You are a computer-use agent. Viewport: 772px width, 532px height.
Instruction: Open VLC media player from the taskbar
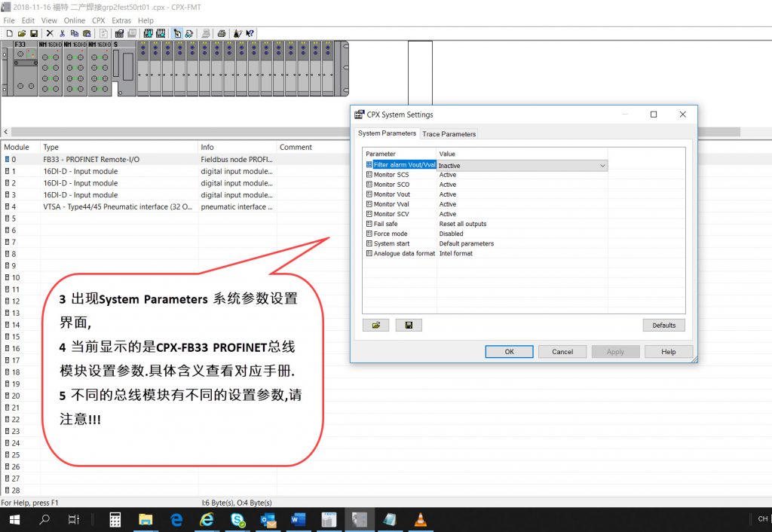pos(420,519)
